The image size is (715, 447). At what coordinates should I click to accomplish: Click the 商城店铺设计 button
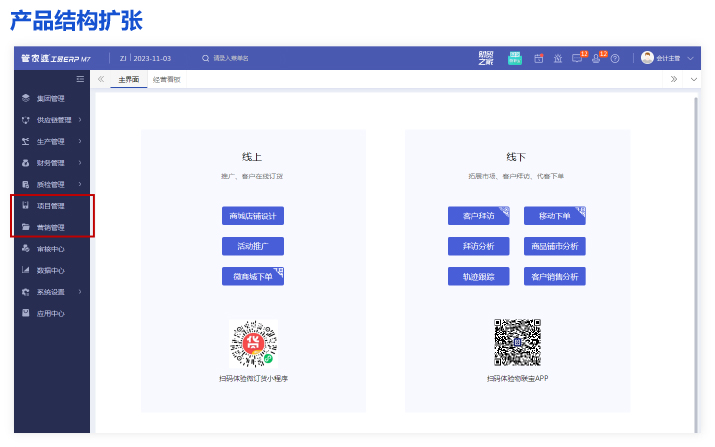click(253, 216)
